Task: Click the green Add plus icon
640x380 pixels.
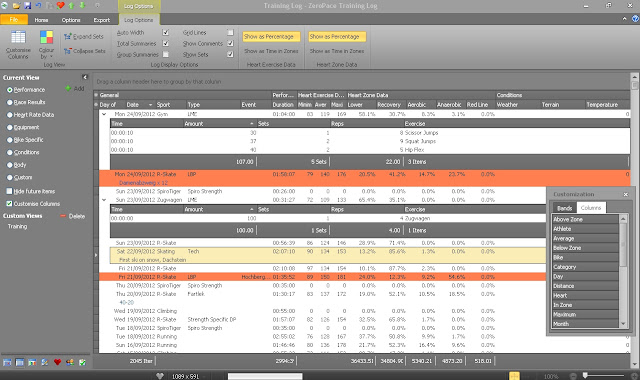Action: coord(68,88)
